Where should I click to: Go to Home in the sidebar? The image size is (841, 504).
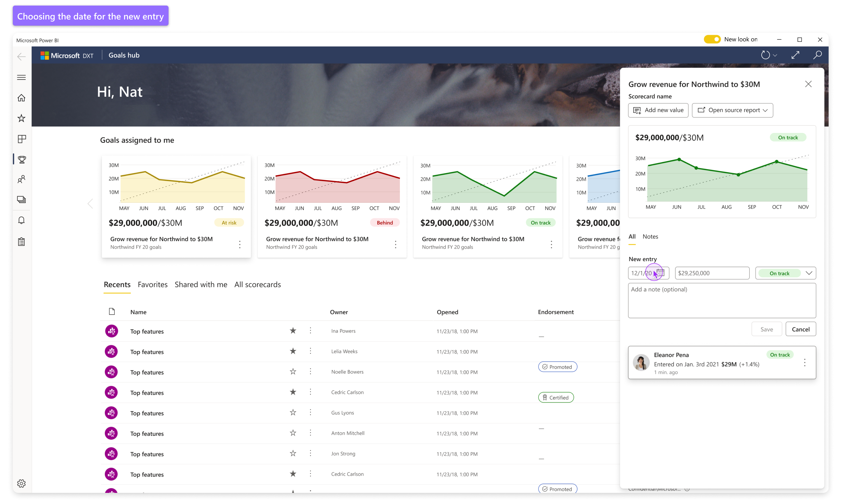pos(21,98)
